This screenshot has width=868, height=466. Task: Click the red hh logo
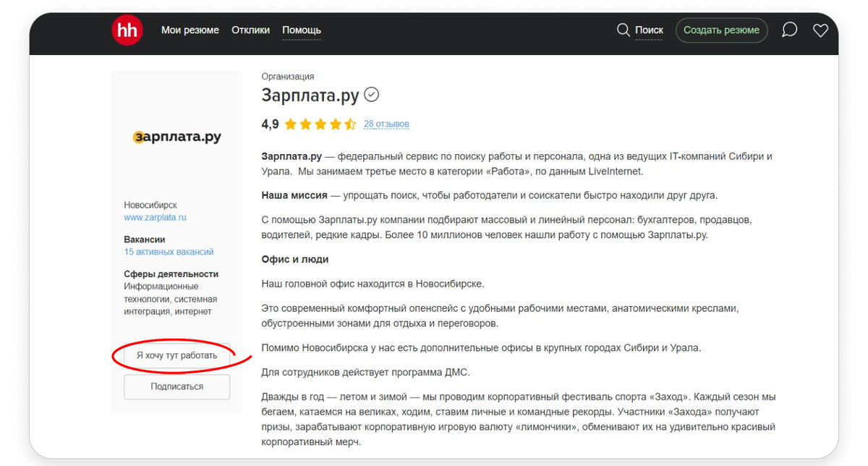click(127, 30)
